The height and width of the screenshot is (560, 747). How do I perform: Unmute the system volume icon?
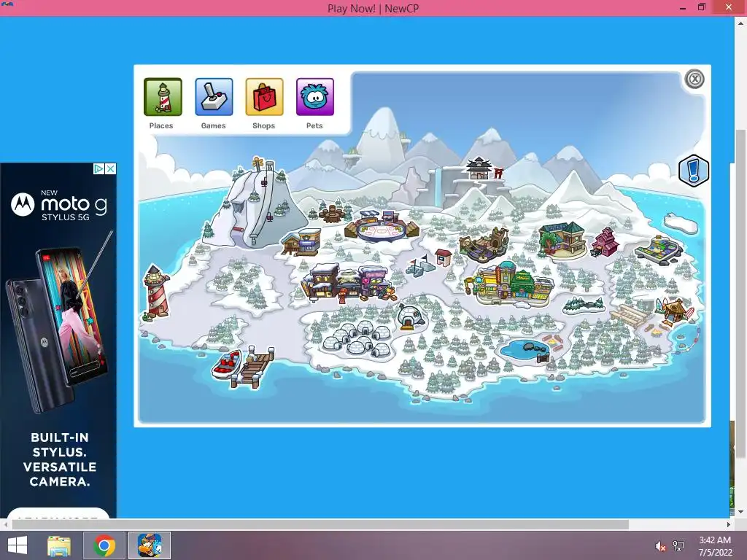660,547
